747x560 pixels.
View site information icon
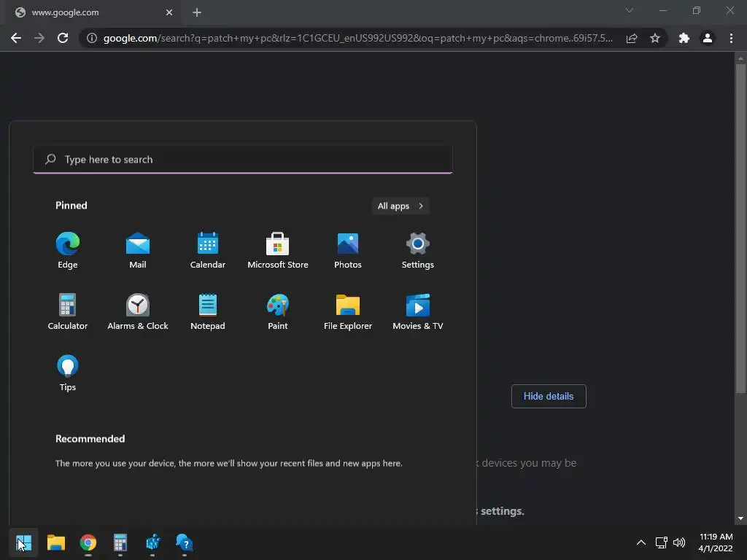91,38
